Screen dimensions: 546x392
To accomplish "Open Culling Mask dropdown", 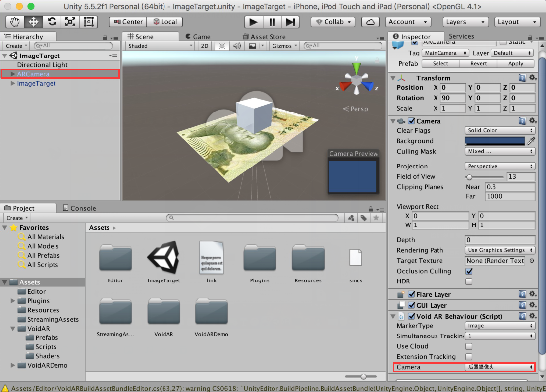I will click(500, 151).
